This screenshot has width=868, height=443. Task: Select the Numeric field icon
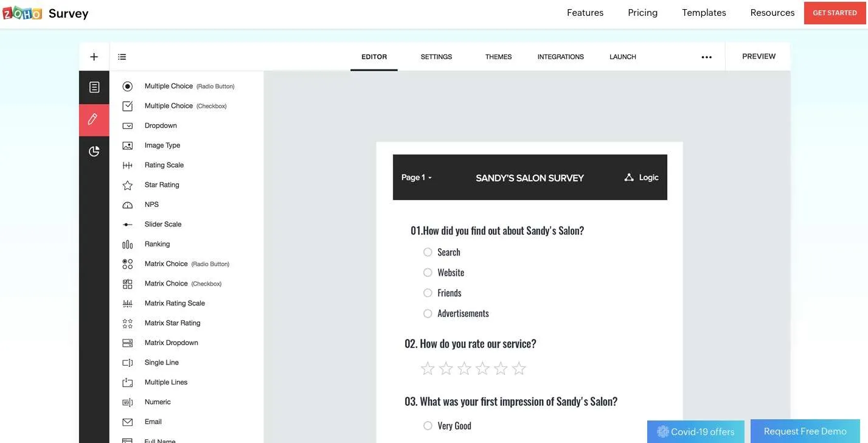pos(128,402)
